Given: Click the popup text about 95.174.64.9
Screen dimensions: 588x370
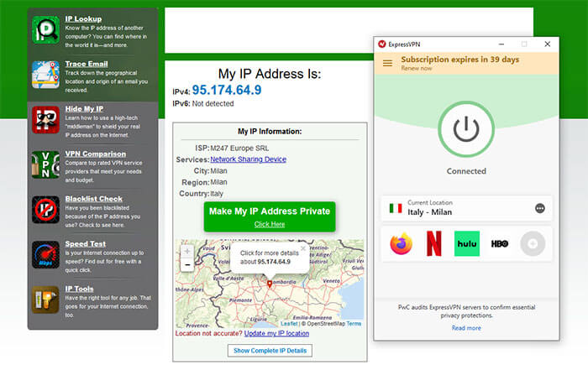Looking at the screenshot, I should coord(270,258).
